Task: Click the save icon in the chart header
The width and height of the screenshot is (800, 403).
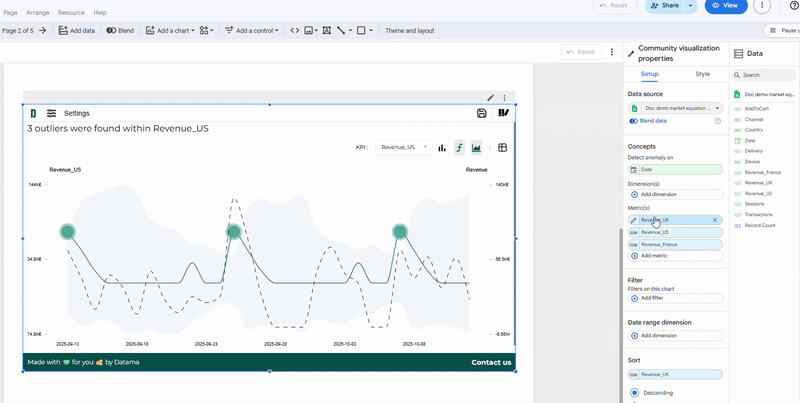Action: pos(482,113)
